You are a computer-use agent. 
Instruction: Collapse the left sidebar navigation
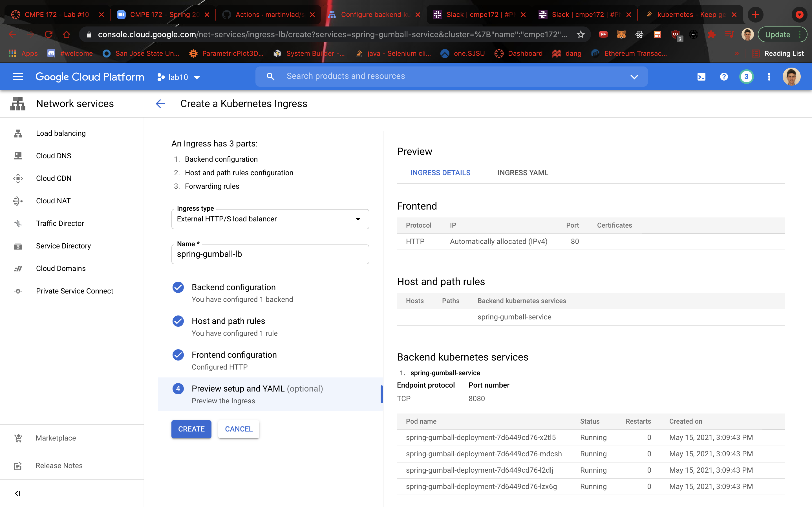[18, 493]
